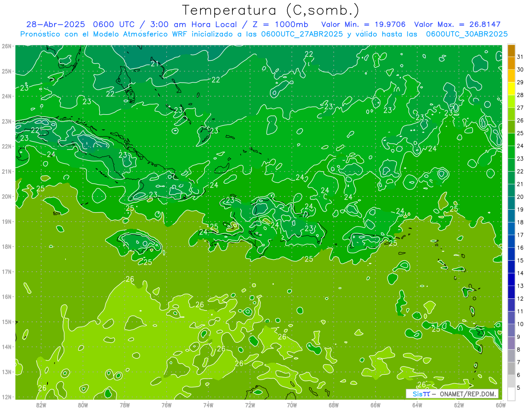Screen dimensions: 532x411
Task: Click the colorbar label '13'
Action: point(520,286)
